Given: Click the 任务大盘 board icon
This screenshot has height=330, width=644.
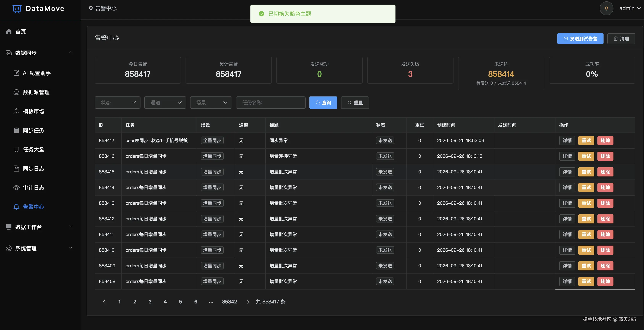Looking at the screenshot, I should point(16,149).
